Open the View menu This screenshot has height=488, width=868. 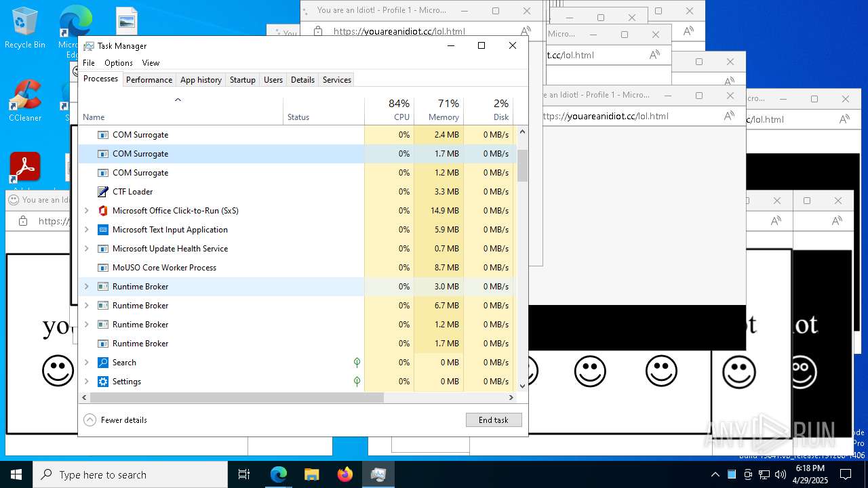tap(151, 63)
